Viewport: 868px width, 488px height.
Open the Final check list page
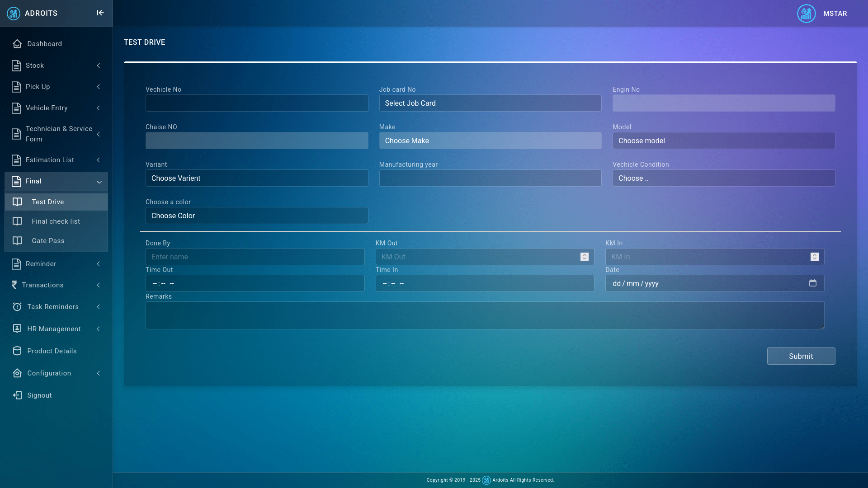coord(56,221)
